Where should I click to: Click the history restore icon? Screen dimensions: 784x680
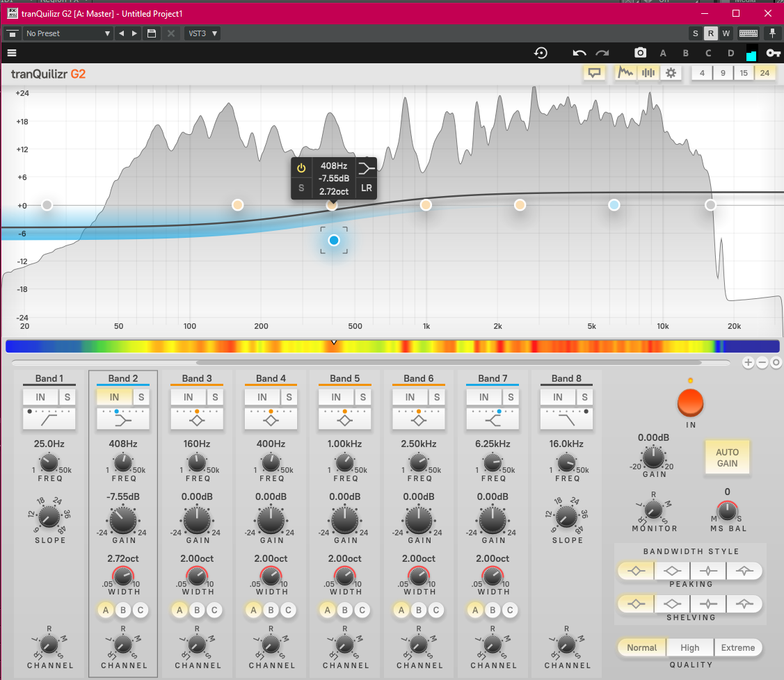pos(541,53)
